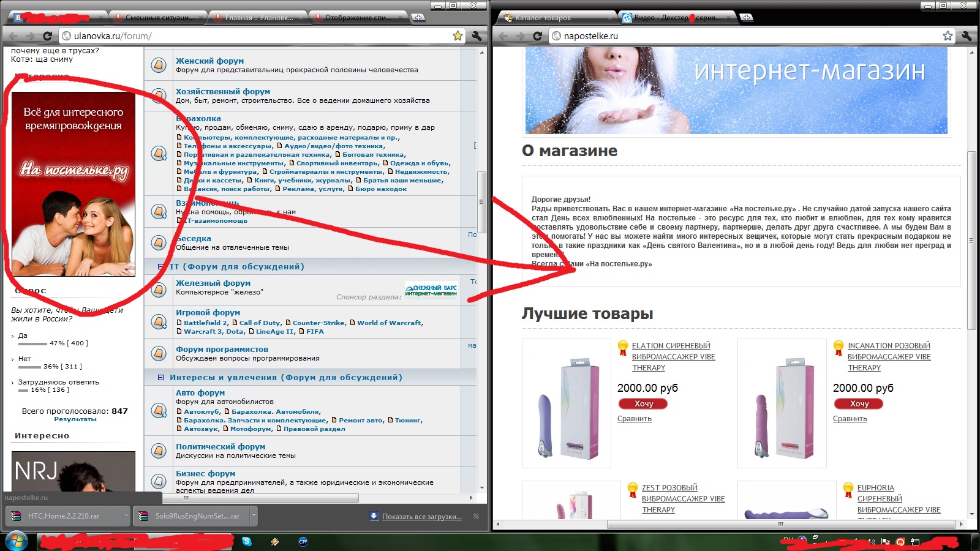This screenshot has width=980, height=551.
Task: Click horizontal scrollbar thumb in napostelke window
Action: click(x=781, y=524)
